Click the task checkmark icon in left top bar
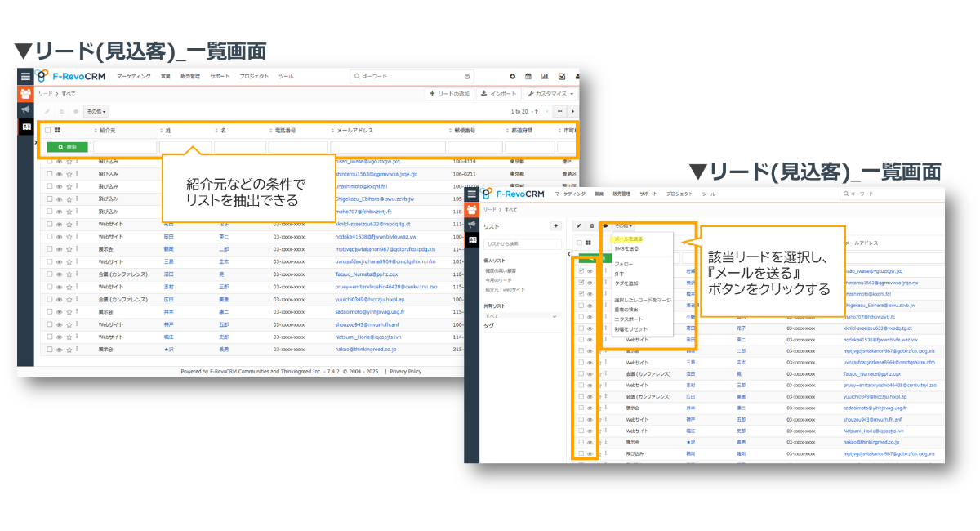 pos(562,76)
